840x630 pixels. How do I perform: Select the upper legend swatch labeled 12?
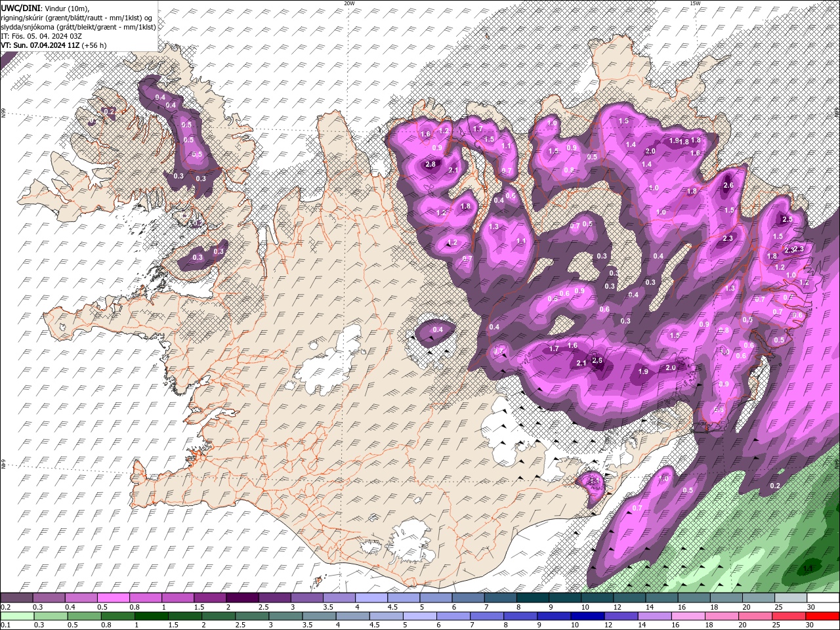pos(629,598)
